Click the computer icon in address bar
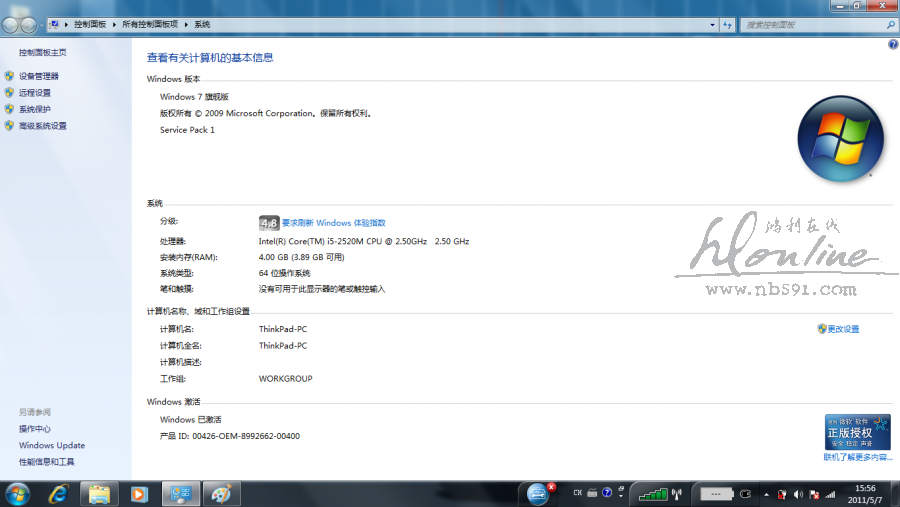The height and width of the screenshot is (507, 900). (x=54, y=25)
